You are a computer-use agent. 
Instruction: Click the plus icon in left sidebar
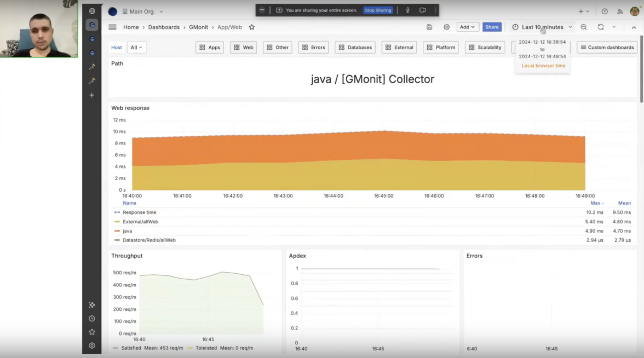(x=92, y=95)
